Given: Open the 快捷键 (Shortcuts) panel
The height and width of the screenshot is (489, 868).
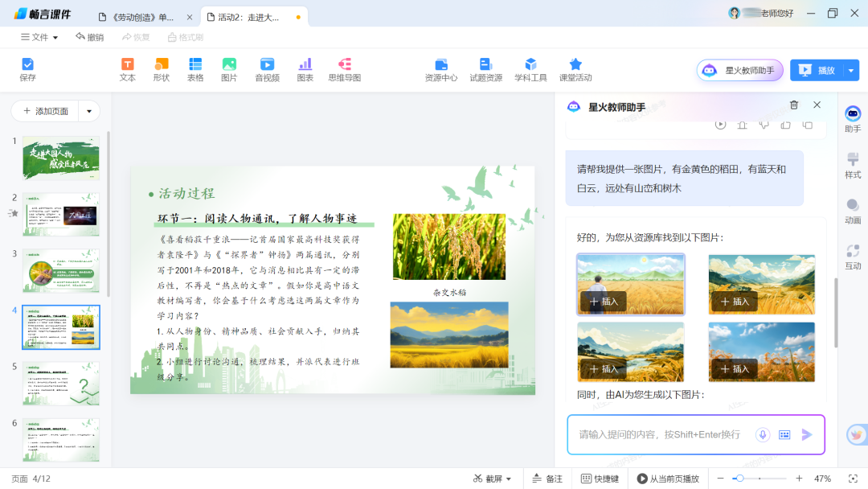Looking at the screenshot, I should click(x=600, y=477).
